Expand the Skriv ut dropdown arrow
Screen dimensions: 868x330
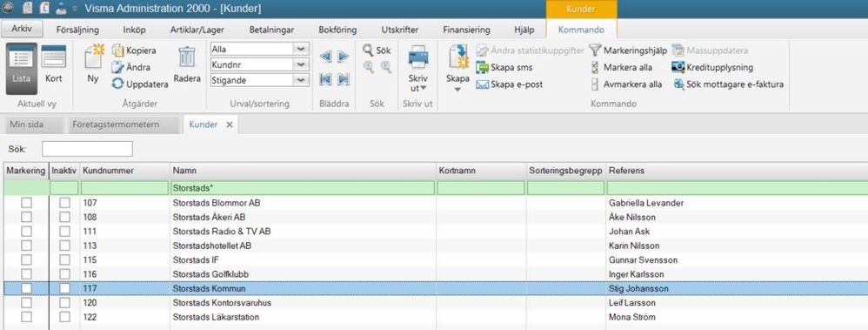(424, 88)
